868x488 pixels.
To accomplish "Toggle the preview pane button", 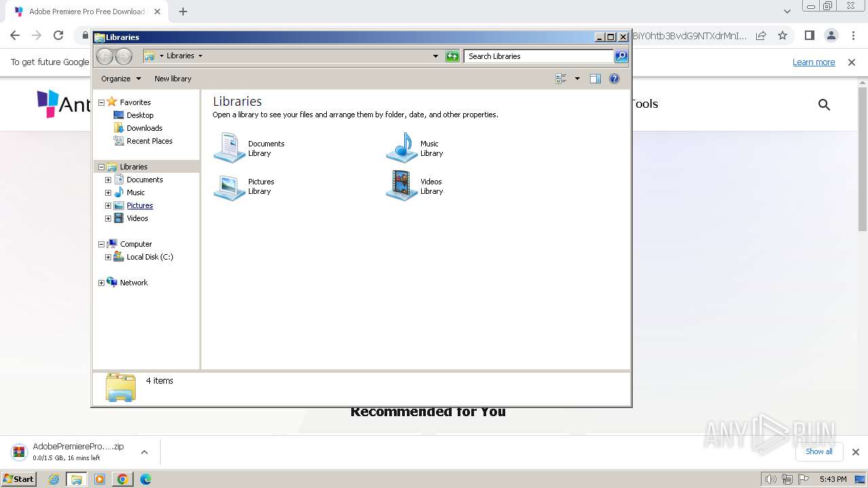I will [595, 79].
